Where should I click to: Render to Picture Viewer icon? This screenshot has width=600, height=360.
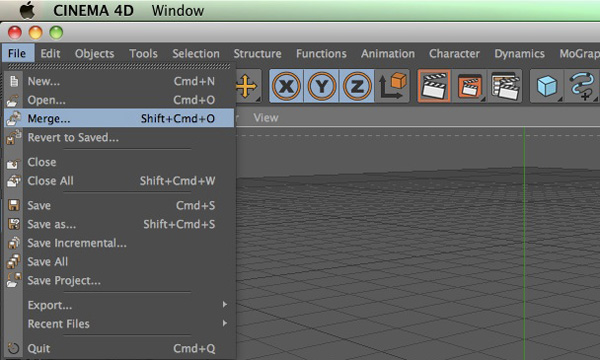click(470, 86)
